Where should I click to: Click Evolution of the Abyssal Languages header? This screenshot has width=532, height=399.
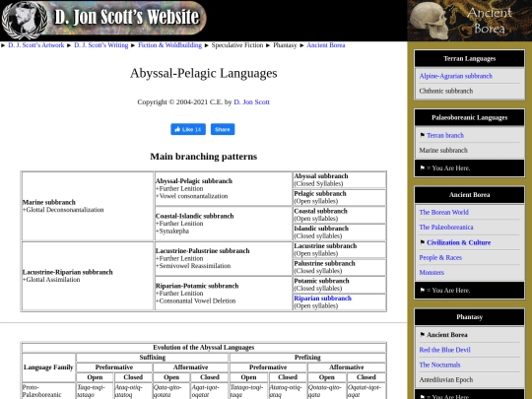204,348
